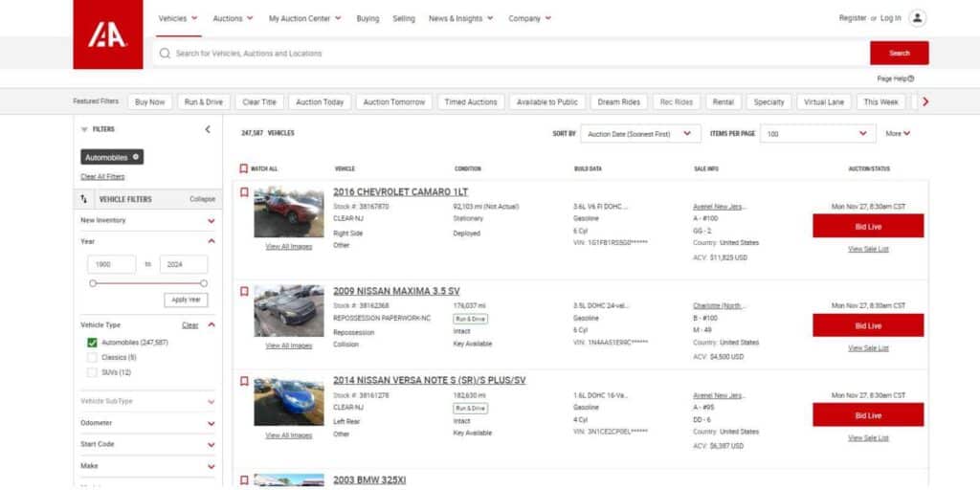The width and height of the screenshot is (980, 490).
Task: Click the year range slider's left handle
Action: click(x=93, y=283)
